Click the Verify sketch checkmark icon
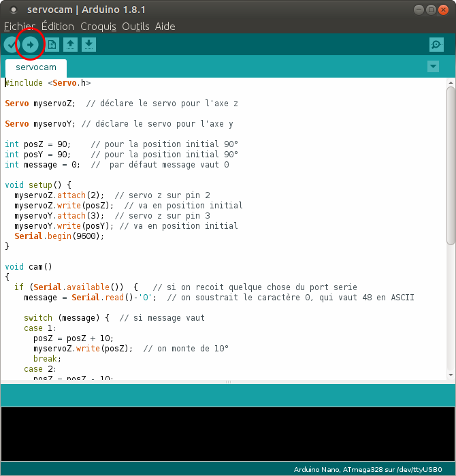 pos(12,45)
